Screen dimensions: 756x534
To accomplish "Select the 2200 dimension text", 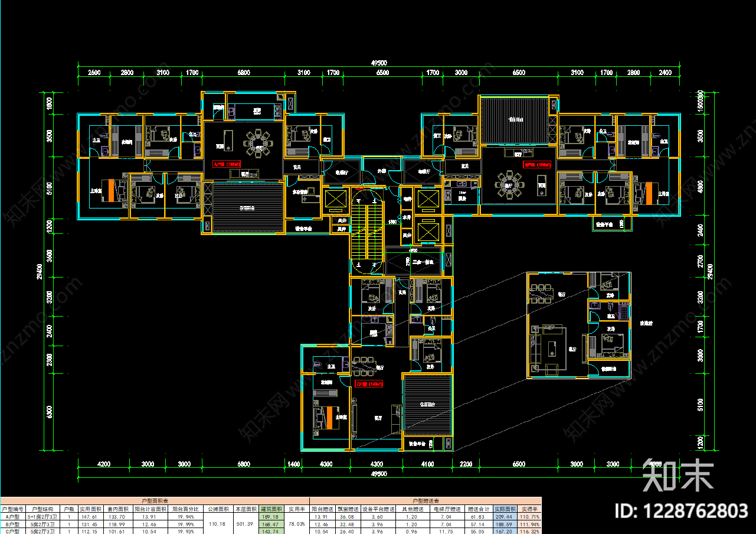I will (x=466, y=464).
